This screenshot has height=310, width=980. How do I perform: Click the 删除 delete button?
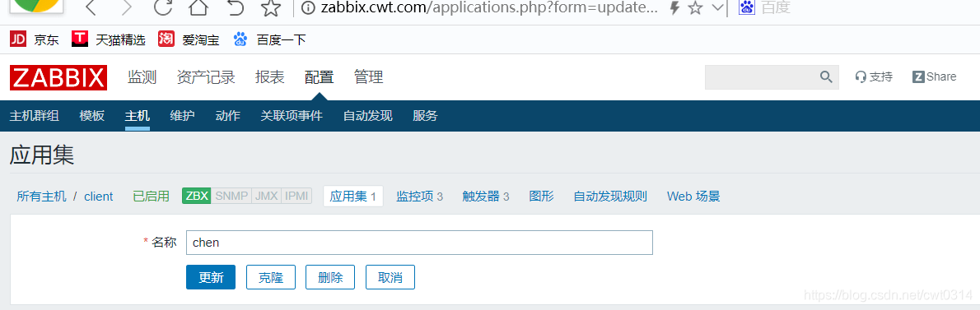point(330,278)
